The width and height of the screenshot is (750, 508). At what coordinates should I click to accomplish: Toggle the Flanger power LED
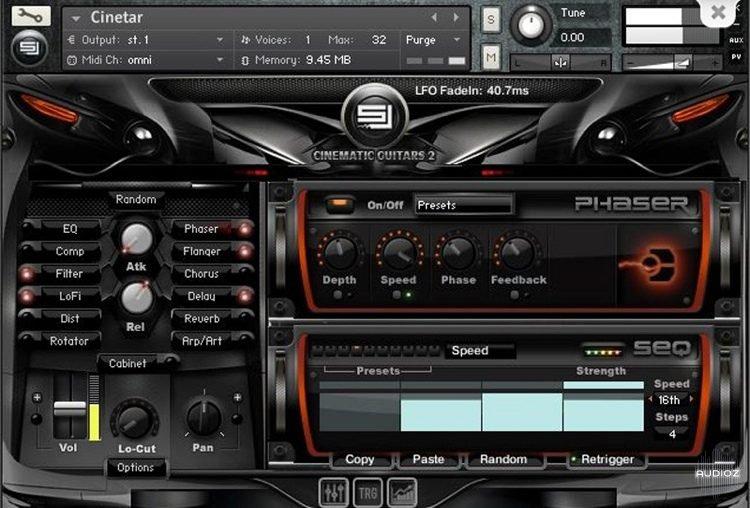245,251
